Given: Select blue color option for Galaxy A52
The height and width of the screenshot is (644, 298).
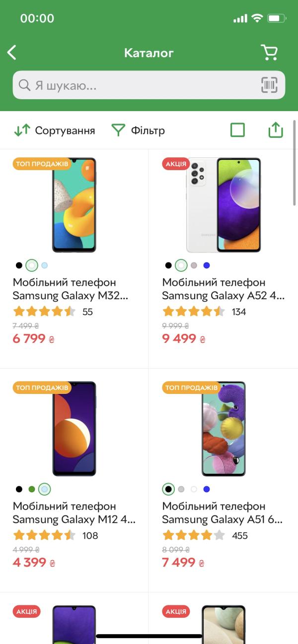Looking at the screenshot, I should (207, 265).
